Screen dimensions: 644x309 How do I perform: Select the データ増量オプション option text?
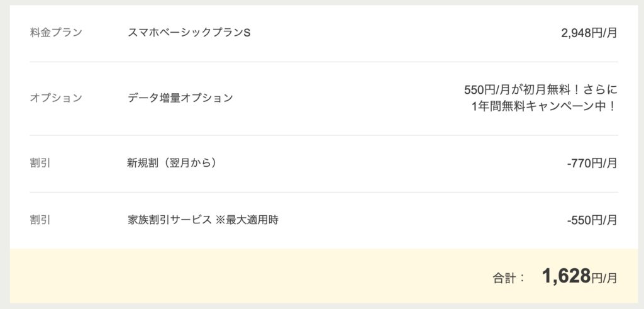click(180, 98)
